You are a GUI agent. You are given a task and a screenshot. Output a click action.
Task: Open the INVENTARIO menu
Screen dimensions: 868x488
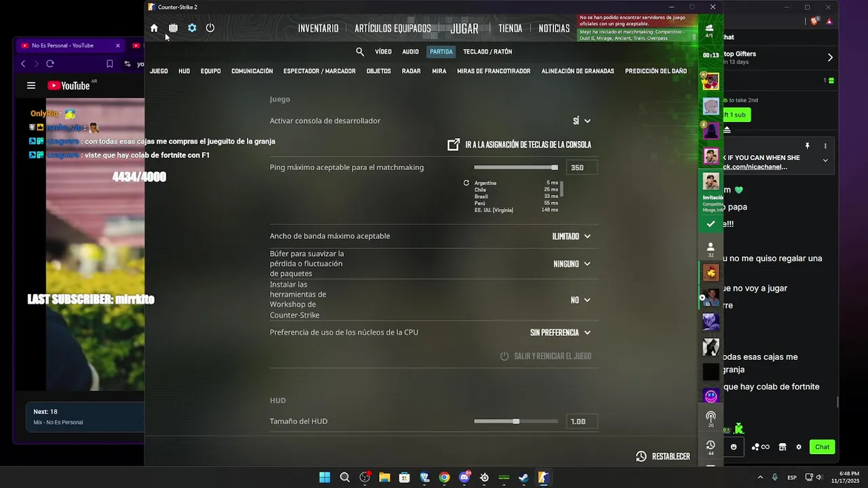318,28
